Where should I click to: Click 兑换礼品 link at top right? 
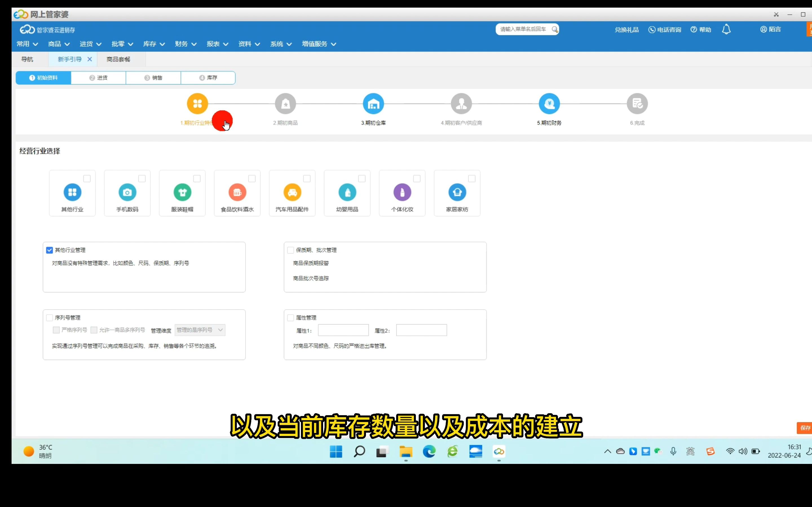[626, 29]
